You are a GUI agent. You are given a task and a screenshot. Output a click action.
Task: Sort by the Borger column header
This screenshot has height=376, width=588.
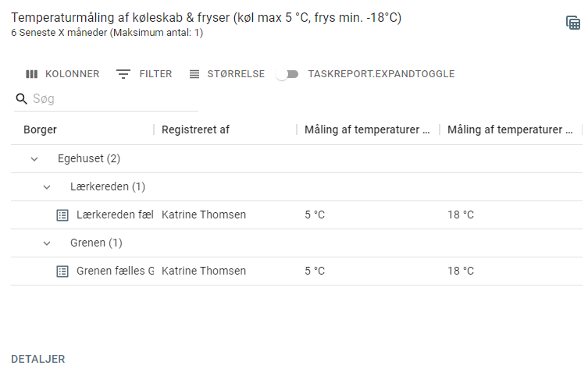(40, 130)
